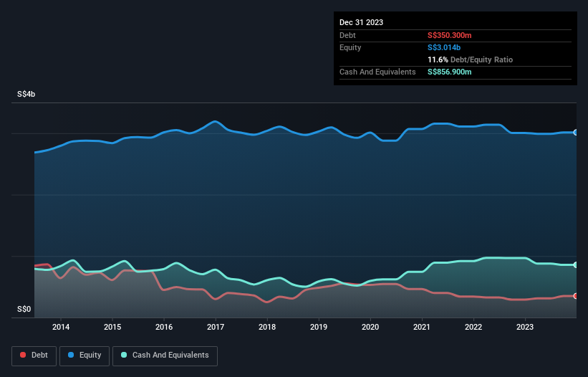
Task: Click the S$0 y-axis label
Action: click(x=24, y=310)
